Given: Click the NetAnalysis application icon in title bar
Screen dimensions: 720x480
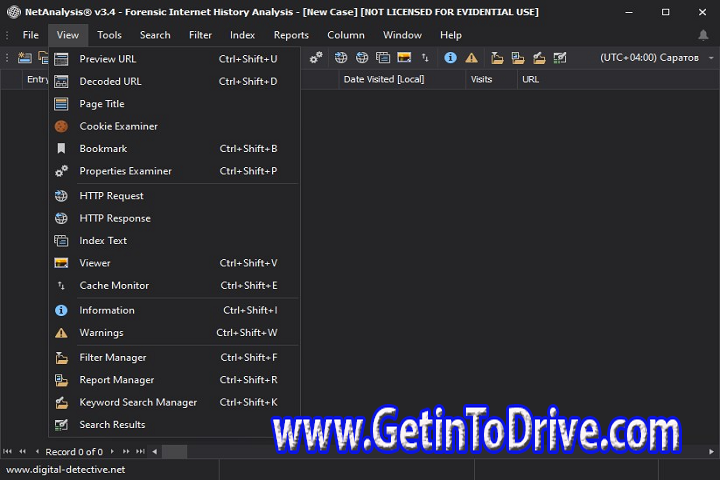Looking at the screenshot, I should coord(14,12).
